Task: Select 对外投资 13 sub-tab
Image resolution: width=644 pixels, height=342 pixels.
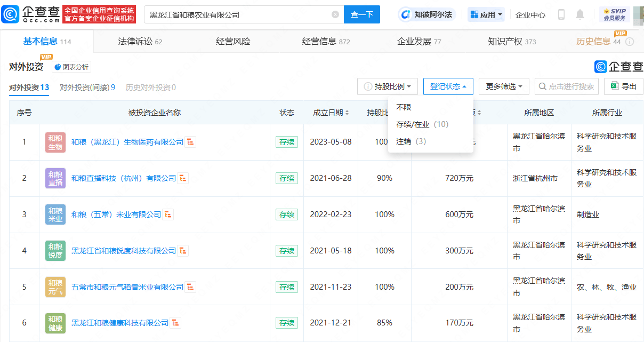Action: click(29, 88)
